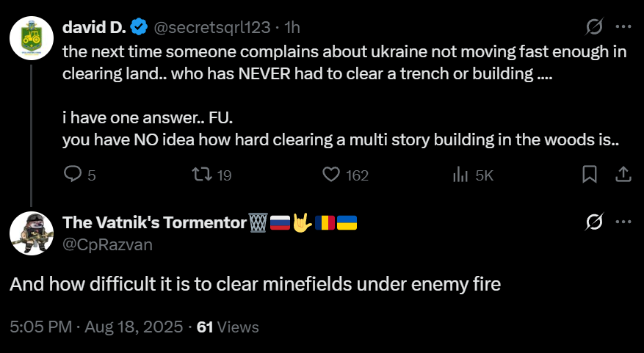This screenshot has height=353, width=644.
Task: Open The Vatnik's Tormentor avatar
Action: point(31,233)
